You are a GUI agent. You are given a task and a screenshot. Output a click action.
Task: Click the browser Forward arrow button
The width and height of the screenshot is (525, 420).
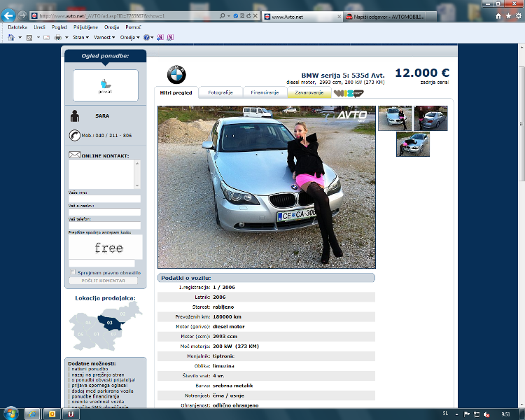click(x=22, y=15)
